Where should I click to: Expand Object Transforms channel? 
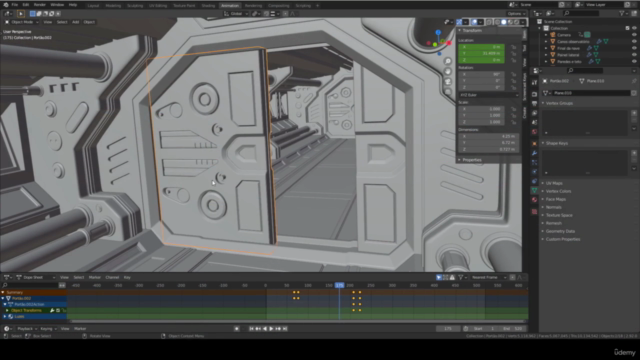(x=7, y=311)
